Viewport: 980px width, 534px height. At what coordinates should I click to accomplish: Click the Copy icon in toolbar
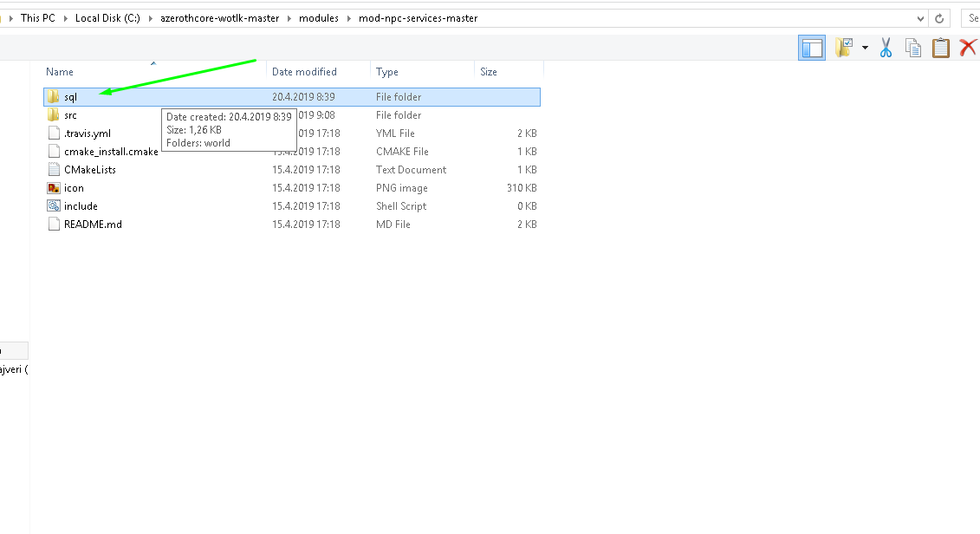(x=913, y=48)
